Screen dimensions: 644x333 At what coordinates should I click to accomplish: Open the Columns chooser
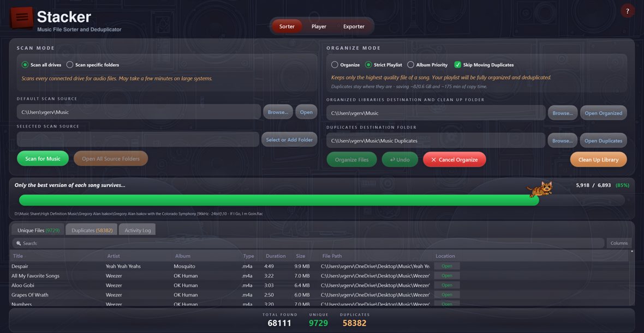coord(619,243)
